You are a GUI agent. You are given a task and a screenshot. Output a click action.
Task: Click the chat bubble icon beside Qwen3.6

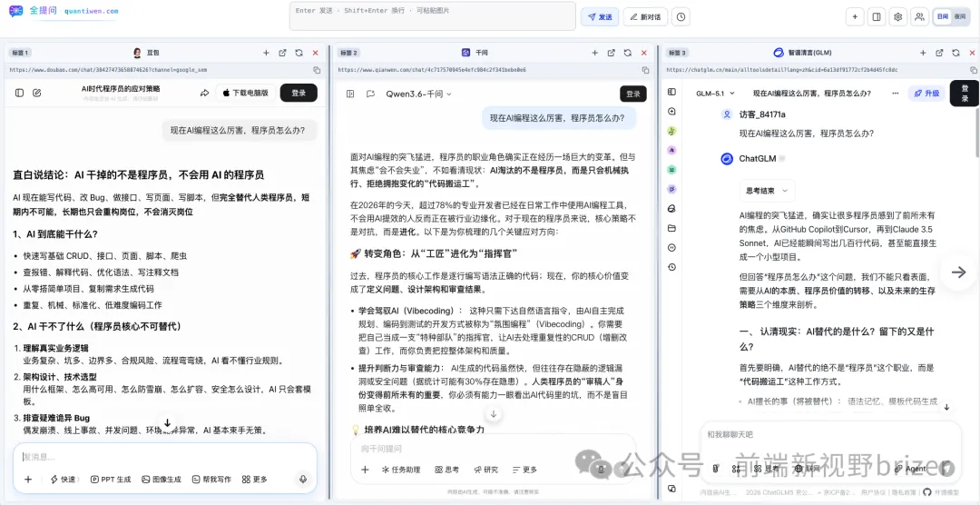tap(370, 94)
